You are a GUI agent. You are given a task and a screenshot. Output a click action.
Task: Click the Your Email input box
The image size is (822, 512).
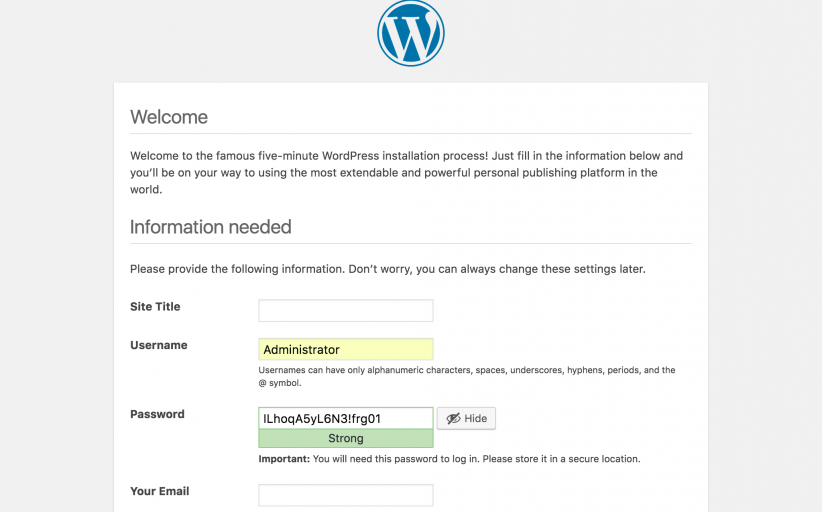[x=345, y=495]
